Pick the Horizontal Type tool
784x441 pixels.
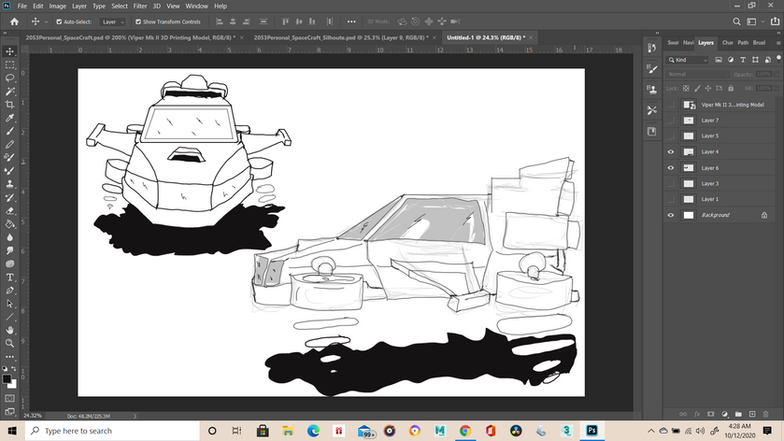click(x=9, y=277)
